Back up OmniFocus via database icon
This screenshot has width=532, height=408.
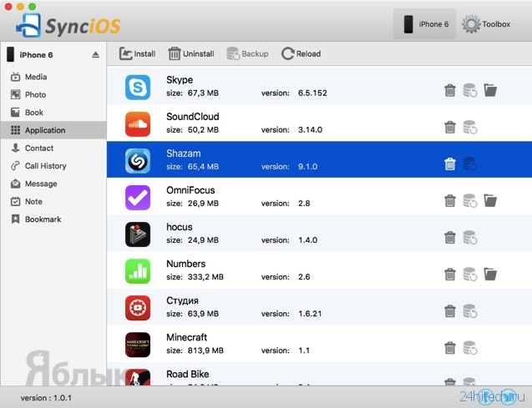[470, 200]
